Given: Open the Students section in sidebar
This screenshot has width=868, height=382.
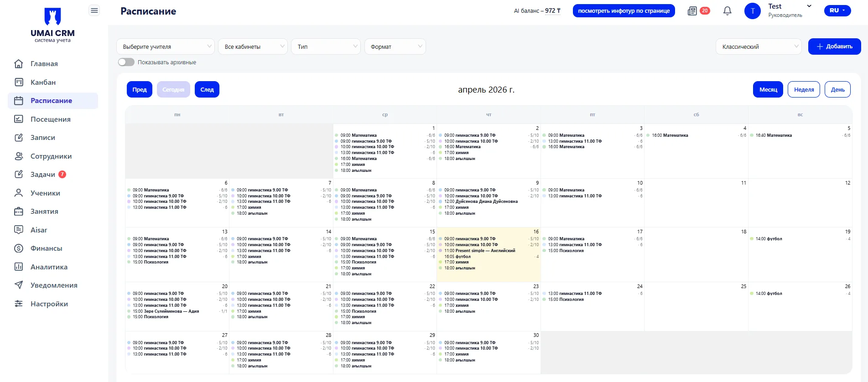Looking at the screenshot, I should [x=45, y=193].
